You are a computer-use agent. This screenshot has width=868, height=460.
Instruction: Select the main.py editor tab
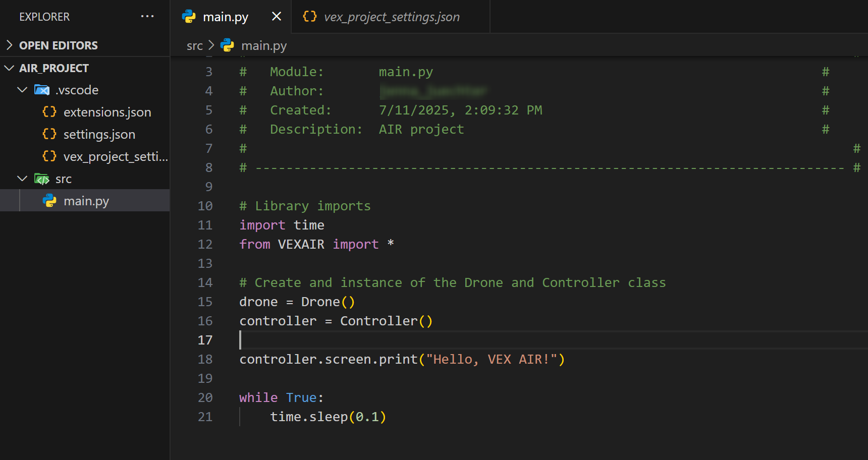pyautogui.click(x=226, y=17)
